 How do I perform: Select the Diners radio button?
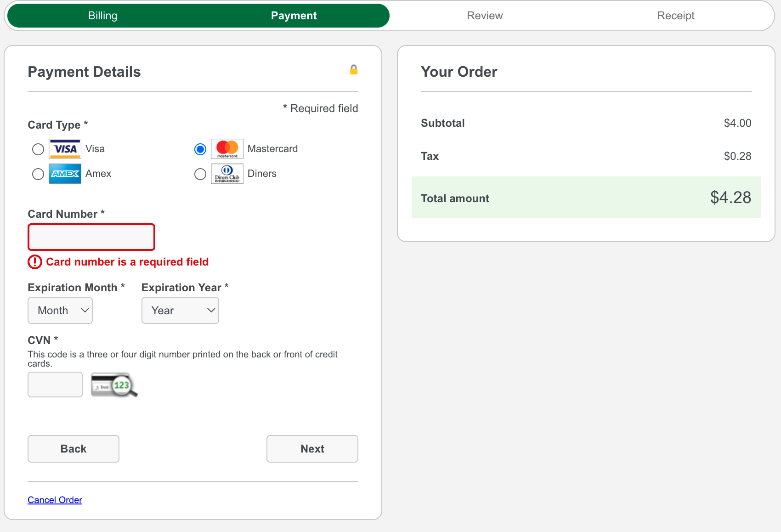pos(200,174)
